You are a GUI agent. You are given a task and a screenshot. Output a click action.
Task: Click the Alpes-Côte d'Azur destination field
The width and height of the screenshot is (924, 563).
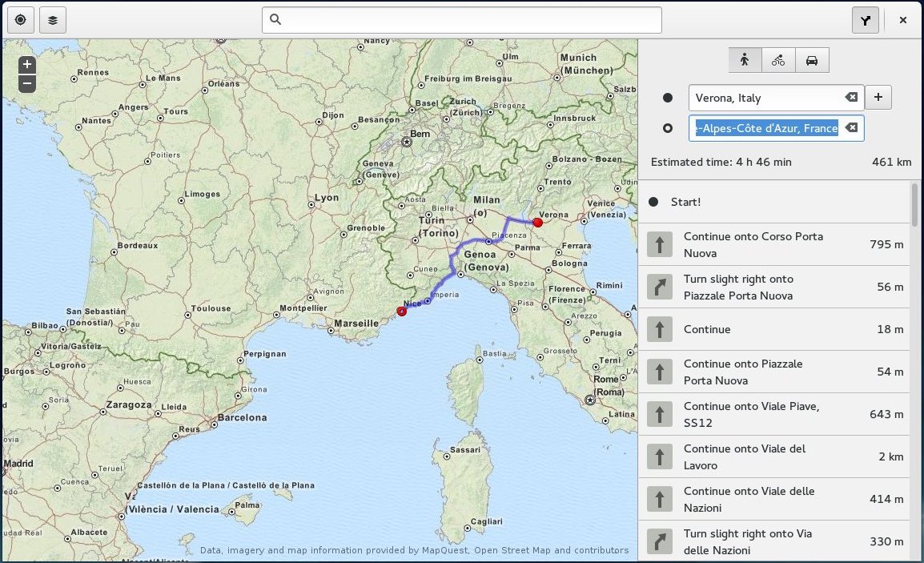click(776, 128)
